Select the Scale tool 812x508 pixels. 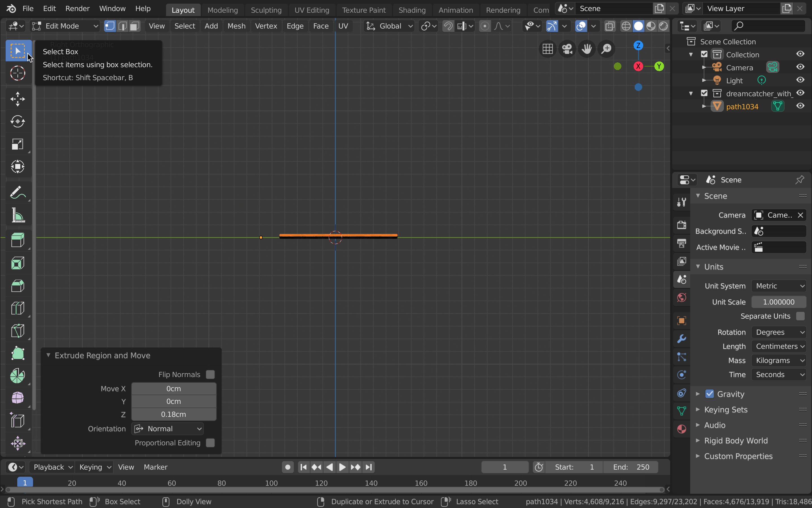click(17, 144)
